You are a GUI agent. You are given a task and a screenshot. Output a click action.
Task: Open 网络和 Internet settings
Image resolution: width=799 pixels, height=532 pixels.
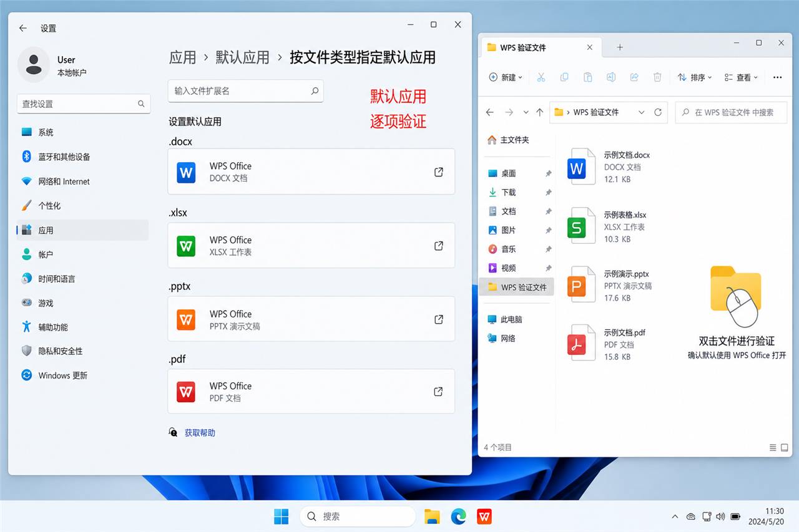click(83, 181)
